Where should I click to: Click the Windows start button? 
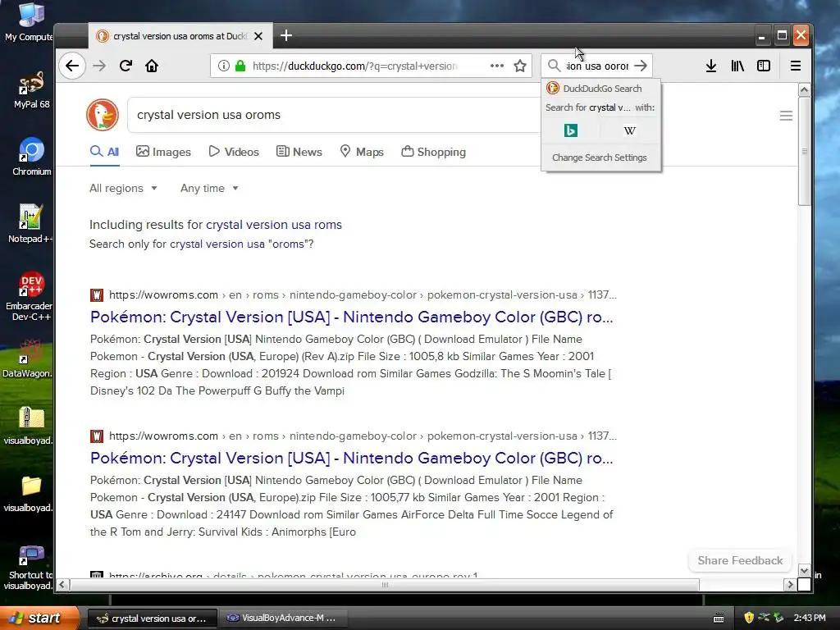pos(39,618)
